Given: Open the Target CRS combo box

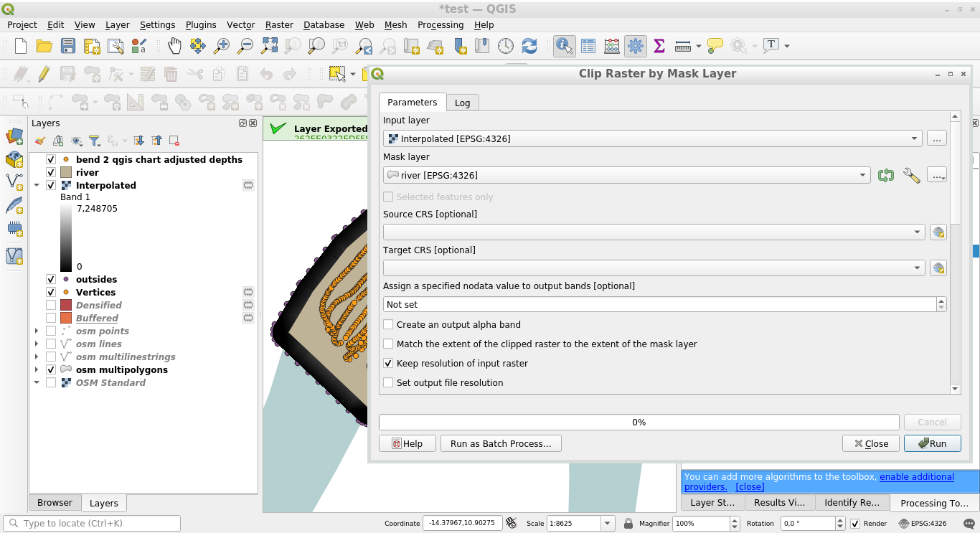Looking at the screenshot, I should pos(654,268).
